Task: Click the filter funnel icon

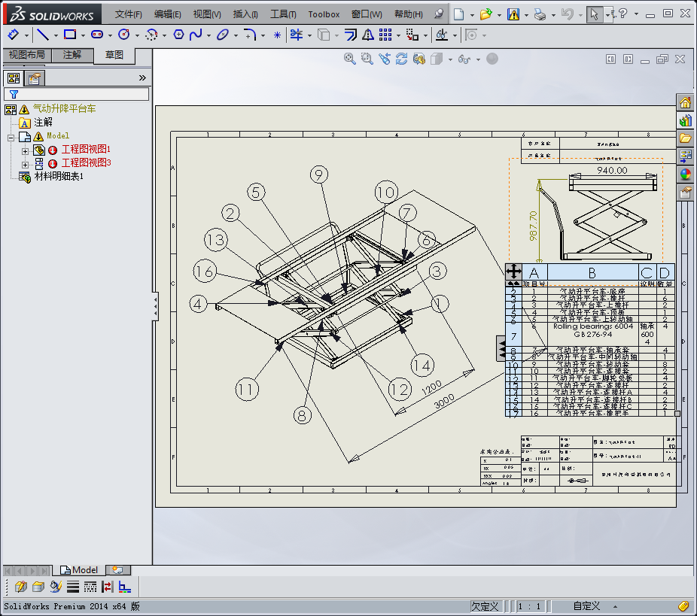Action: tap(14, 94)
